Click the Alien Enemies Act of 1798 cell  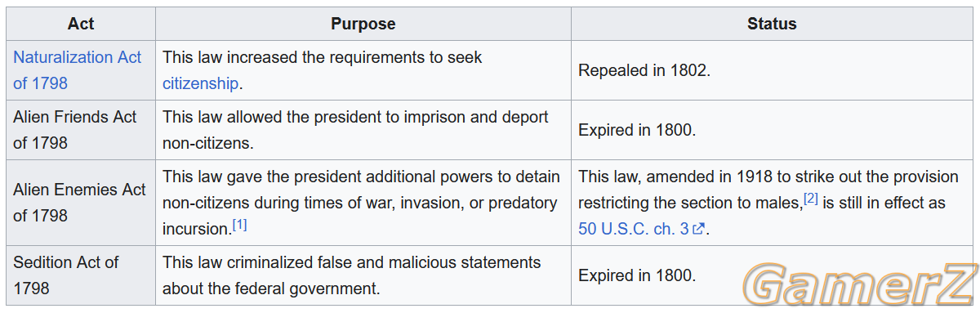tap(81, 202)
